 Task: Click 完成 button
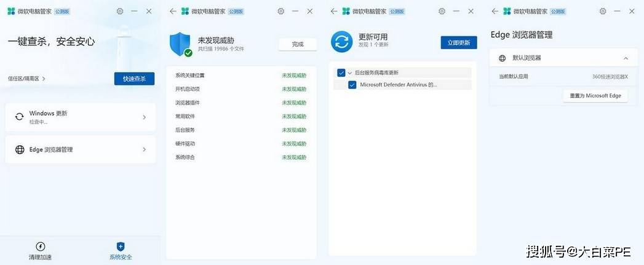(298, 44)
